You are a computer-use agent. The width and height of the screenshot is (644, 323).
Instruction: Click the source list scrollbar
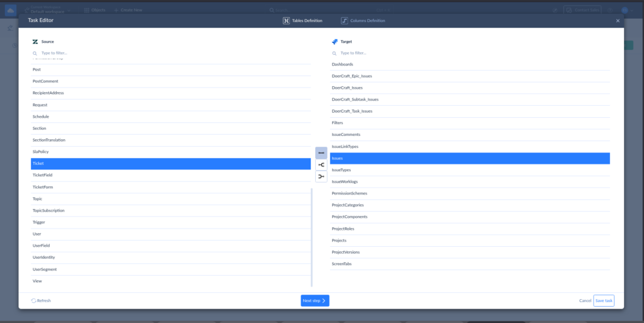[312, 237]
